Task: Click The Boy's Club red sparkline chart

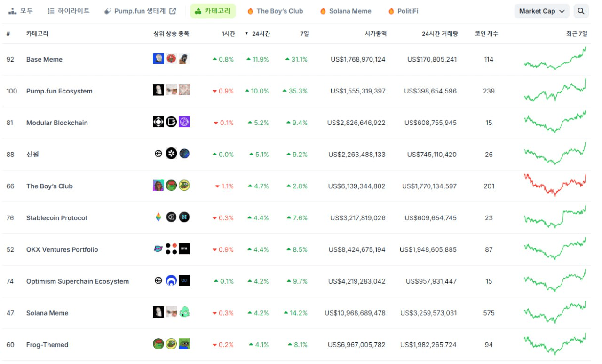Action: [x=555, y=185]
